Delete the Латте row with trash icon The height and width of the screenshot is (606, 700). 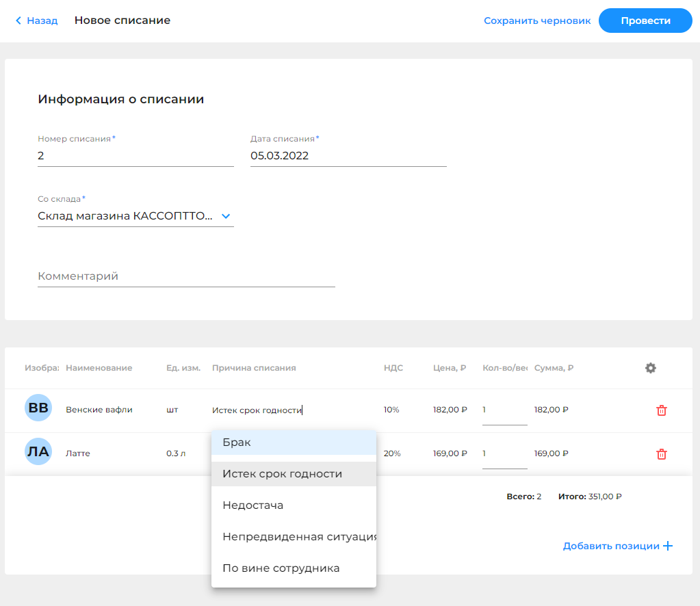coord(661,454)
